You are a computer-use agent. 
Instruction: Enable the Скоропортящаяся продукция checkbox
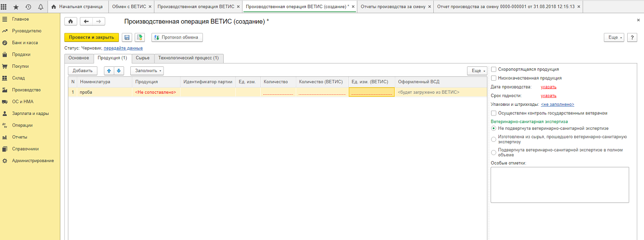point(493,69)
